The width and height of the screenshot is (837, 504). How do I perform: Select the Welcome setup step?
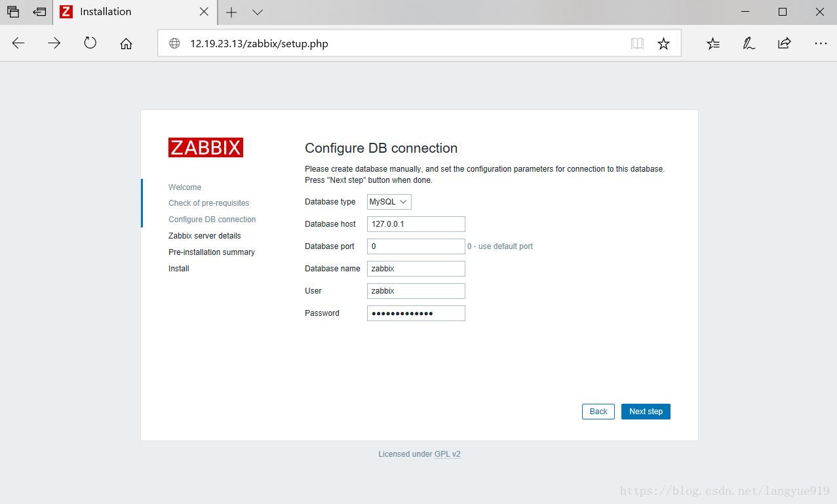click(185, 187)
